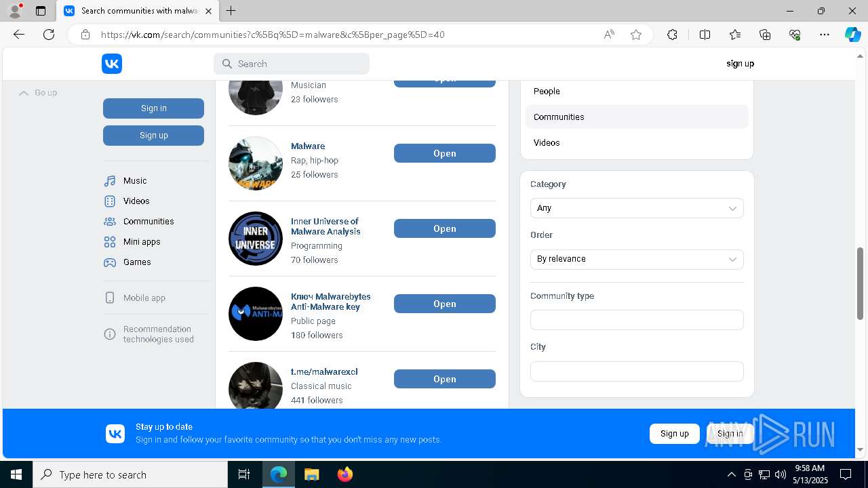Open Browser essentials heart icon
This screenshot has height=488, width=868.
coord(795,35)
